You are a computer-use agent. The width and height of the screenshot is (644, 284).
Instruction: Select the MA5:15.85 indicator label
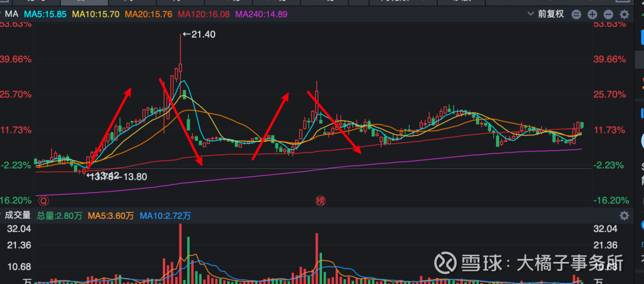(45, 14)
